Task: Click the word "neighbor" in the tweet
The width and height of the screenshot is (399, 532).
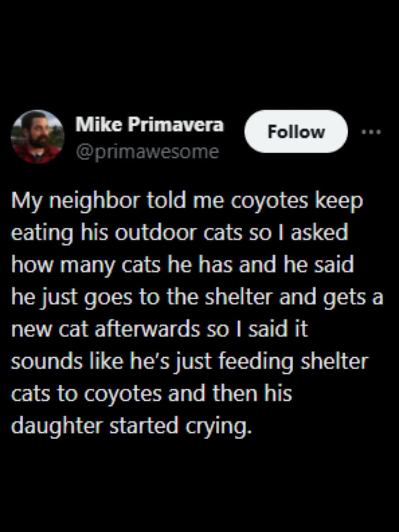Action: [x=95, y=201]
